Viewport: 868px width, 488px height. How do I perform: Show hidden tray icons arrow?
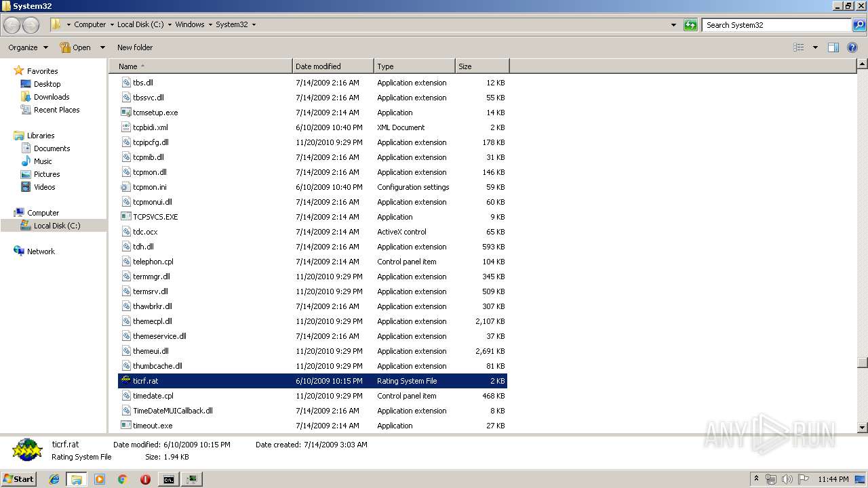coord(756,479)
